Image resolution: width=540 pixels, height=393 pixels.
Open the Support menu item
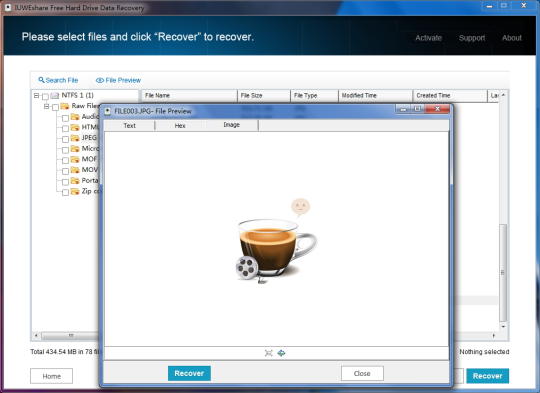pos(472,38)
